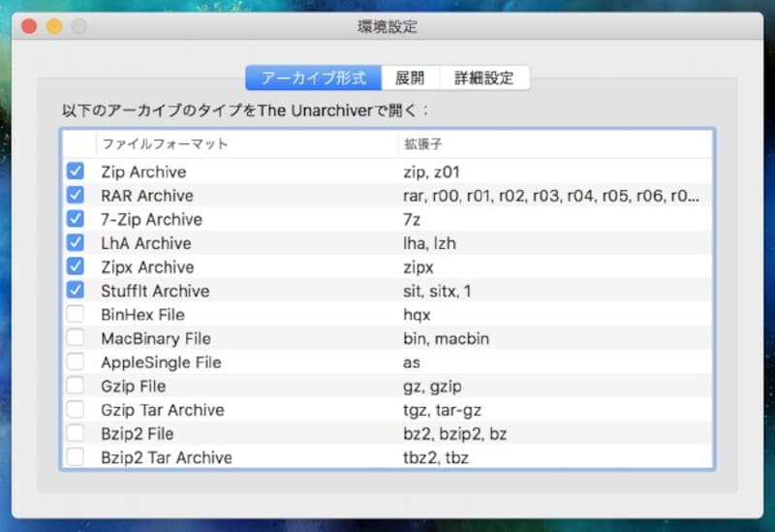Enable the Gzip Tar Archive checkbox

(76, 410)
